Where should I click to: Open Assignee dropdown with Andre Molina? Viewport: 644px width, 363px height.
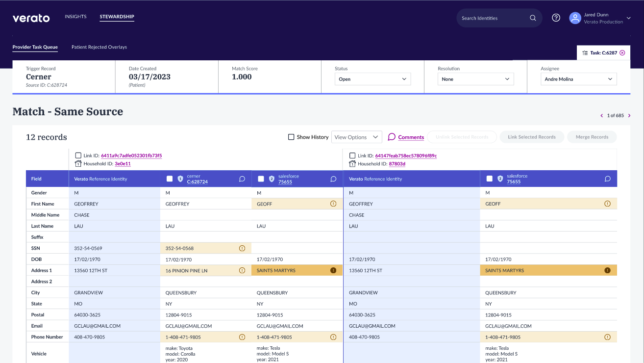click(x=578, y=79)
